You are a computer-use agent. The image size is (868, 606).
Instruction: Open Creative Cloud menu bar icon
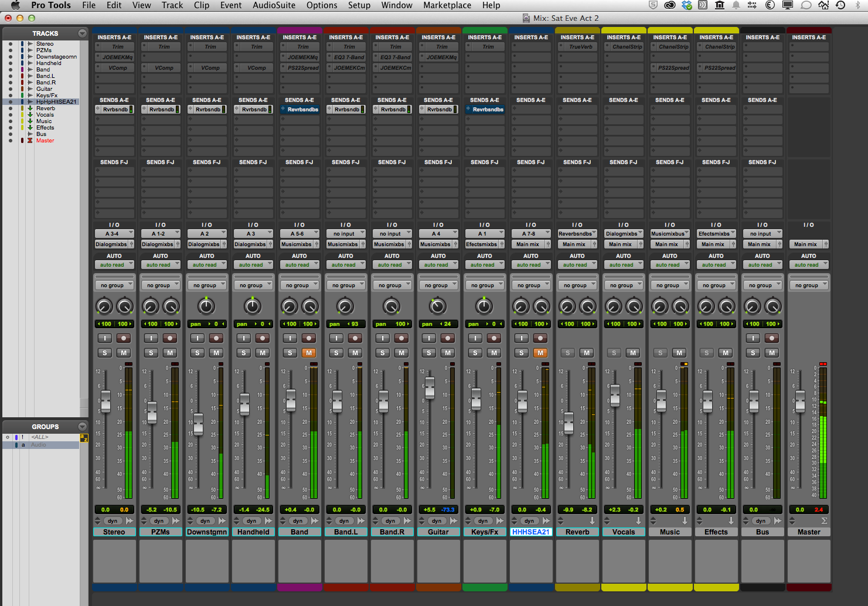[x=670, y=5]
